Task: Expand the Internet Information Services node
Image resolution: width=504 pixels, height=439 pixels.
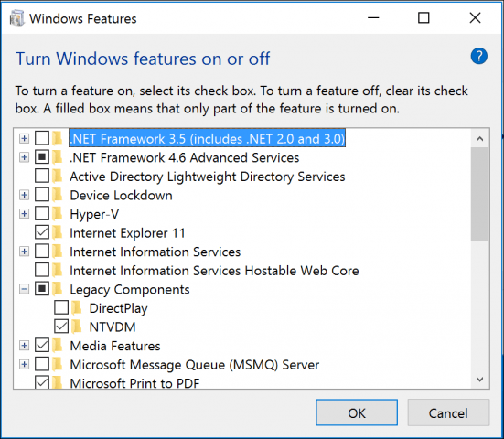Action: 24,252
